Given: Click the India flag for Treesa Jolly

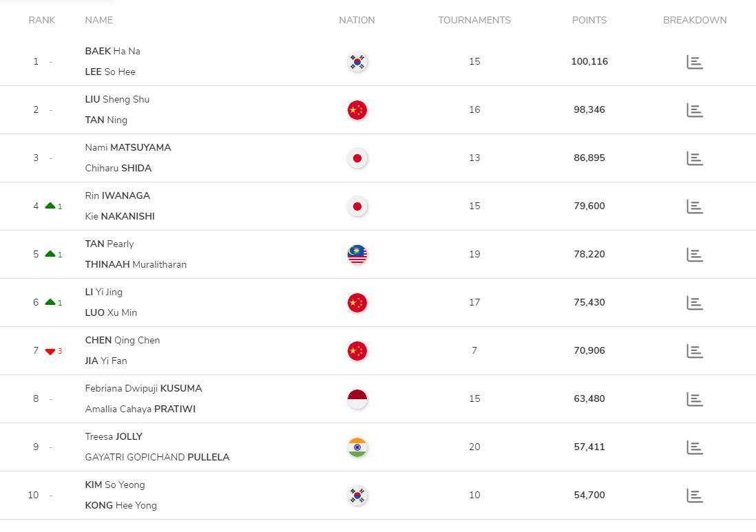Looking at the screenshot, I should coord(357,447).
